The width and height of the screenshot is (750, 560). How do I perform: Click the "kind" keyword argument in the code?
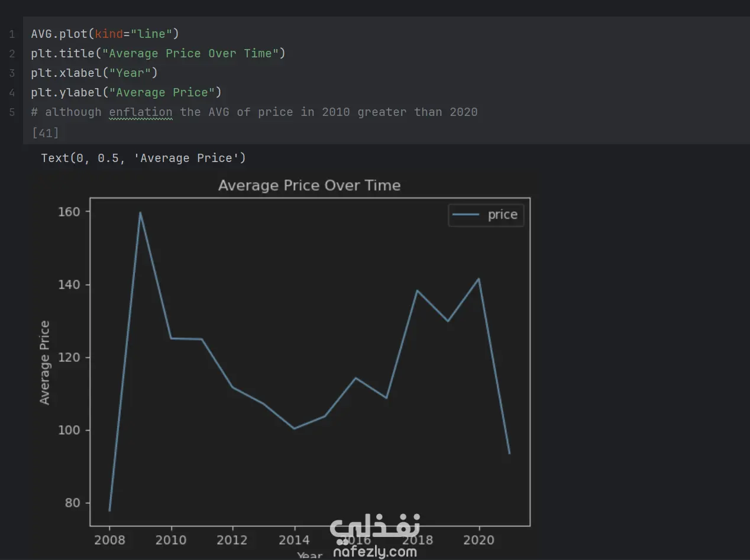[109, 34]
